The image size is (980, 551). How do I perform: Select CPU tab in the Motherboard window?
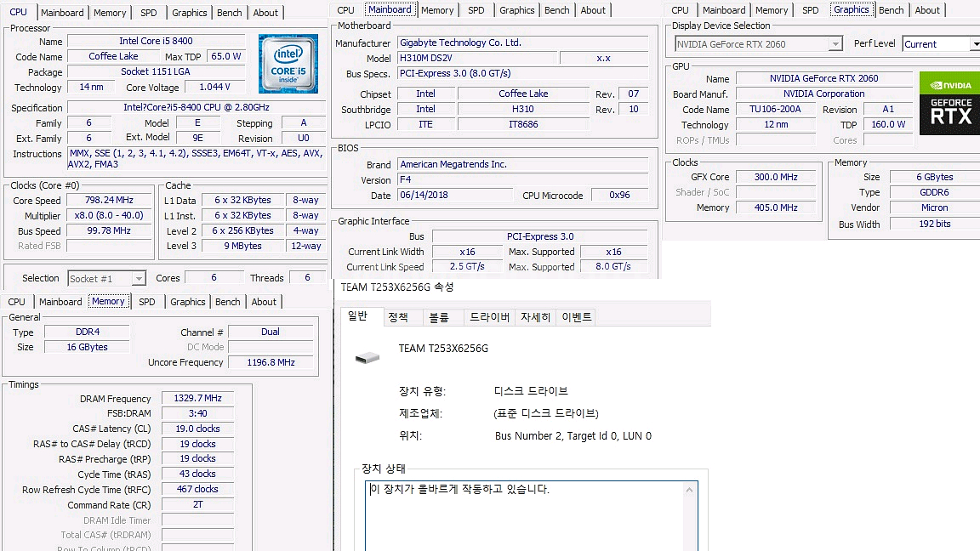click(x=345, y=10)
